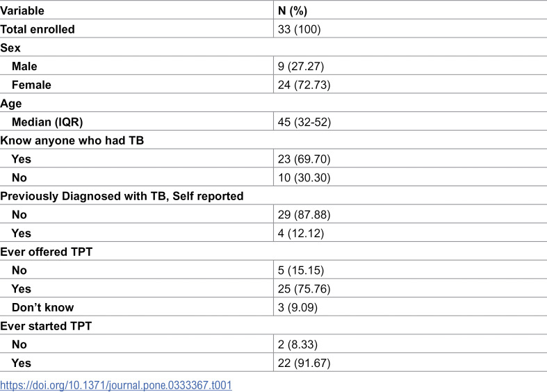Select the Median (IQR) row label

(x=47, y=122)
